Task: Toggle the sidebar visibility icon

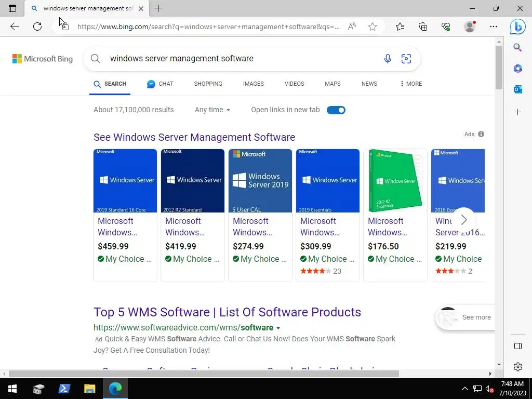Action: [518, 346]
